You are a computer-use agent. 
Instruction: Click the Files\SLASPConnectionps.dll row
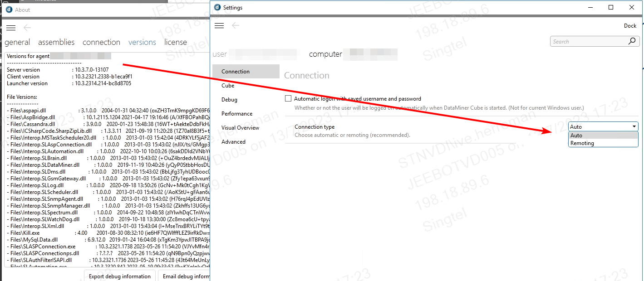tap(108, 253)
